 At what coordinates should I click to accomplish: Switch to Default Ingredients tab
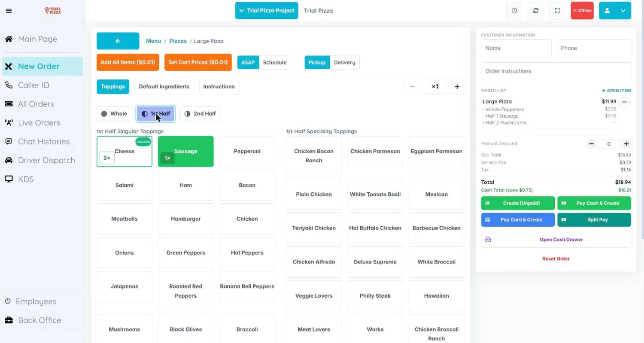point(164,86)
